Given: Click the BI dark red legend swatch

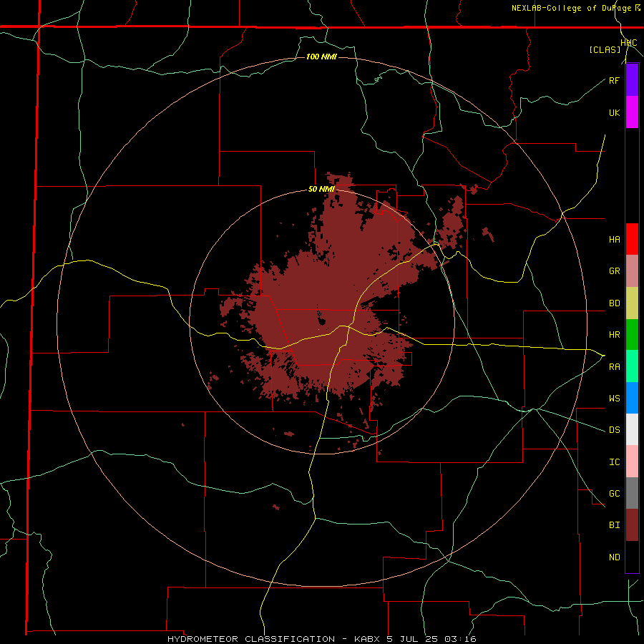Looking at the screenshot, I should click(x=632, y=525).
